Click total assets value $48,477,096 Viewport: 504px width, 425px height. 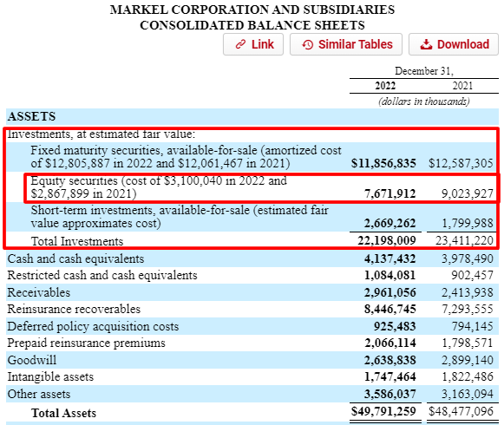[461, 411]
